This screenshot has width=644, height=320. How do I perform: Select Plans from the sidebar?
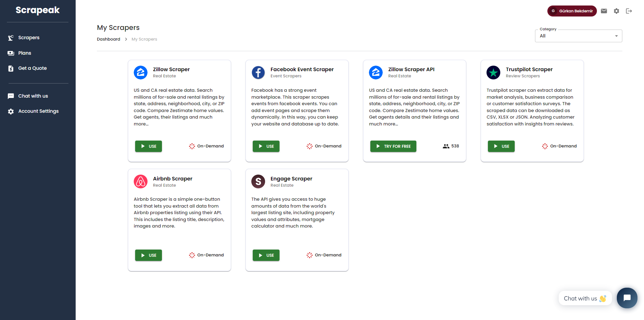(24, 53)
